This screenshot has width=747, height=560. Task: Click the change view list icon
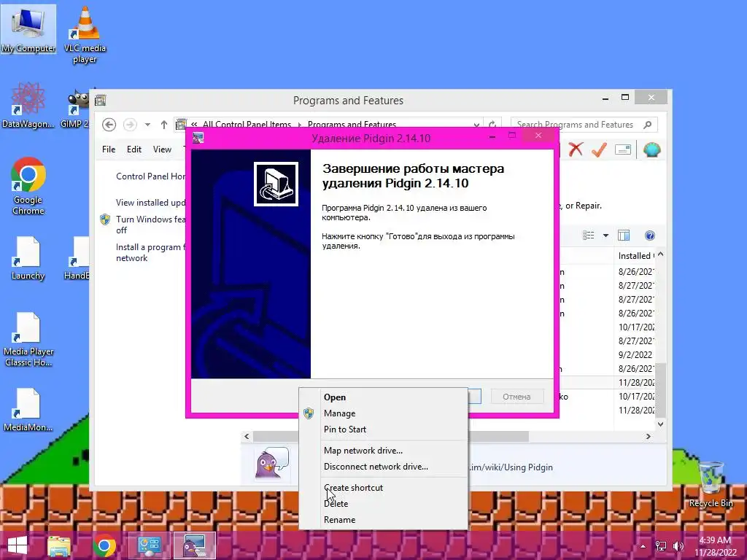coord(589,236)
